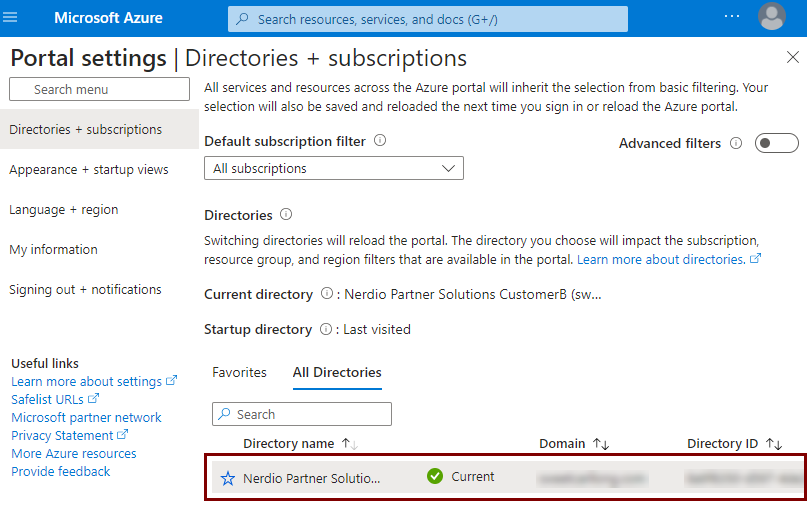Open Appearance + startup views settings
807x522 pixels.
pyautogui.click(x=89, y=169)
